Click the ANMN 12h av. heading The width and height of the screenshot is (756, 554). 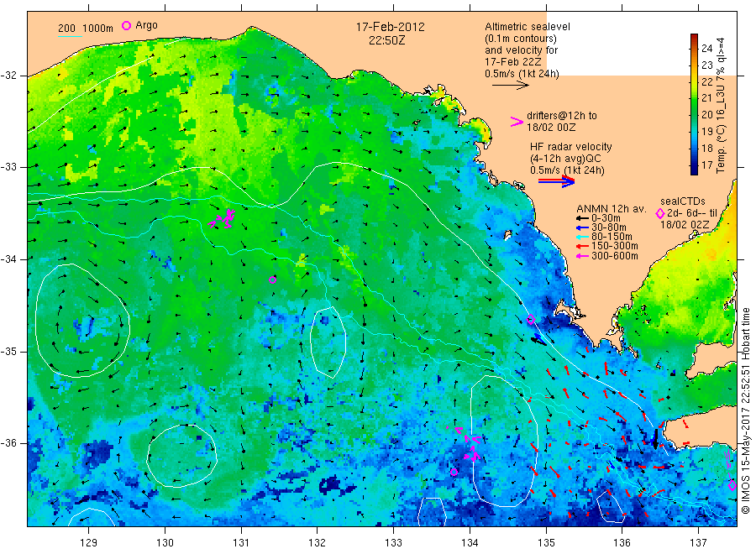pyautogui.click(x=612, y=209)
